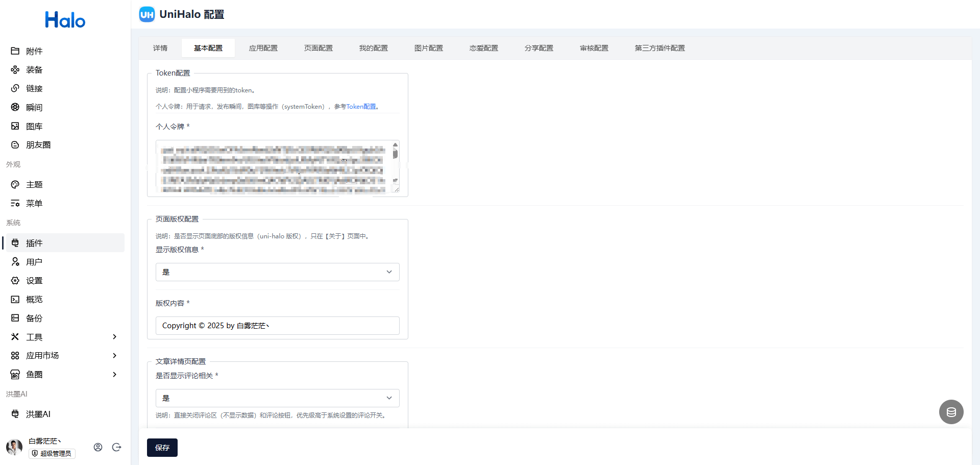Click the 保存 save button
980x465 pixels.
click(x=162, y=448)
